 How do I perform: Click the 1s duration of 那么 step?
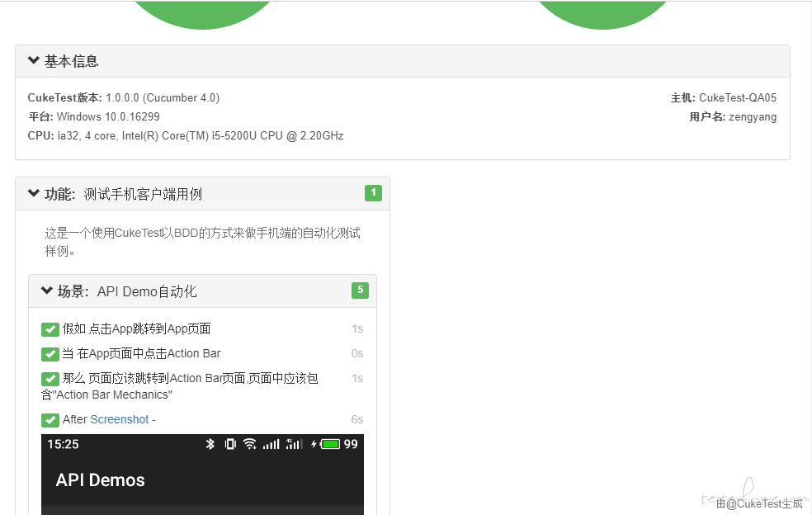[357, 379]
